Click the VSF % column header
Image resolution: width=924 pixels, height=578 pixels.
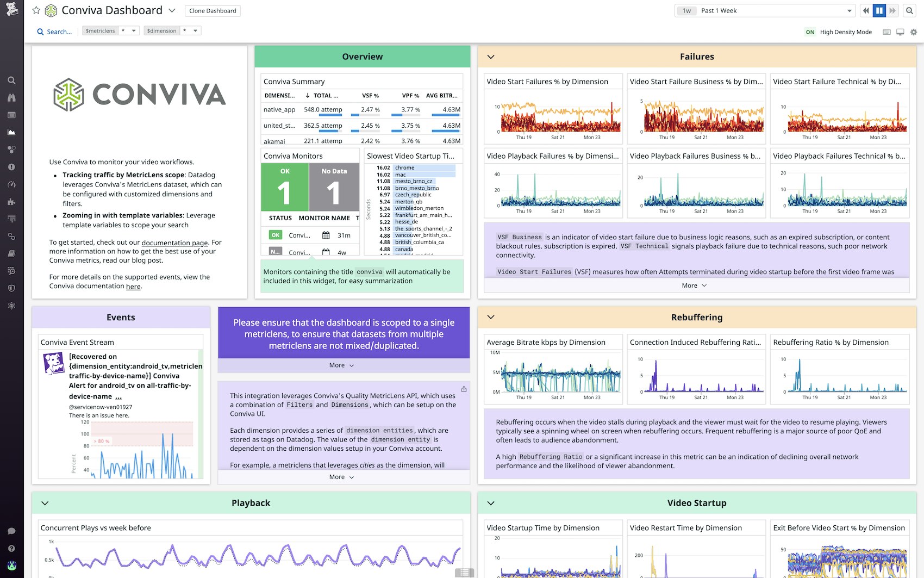370,96
